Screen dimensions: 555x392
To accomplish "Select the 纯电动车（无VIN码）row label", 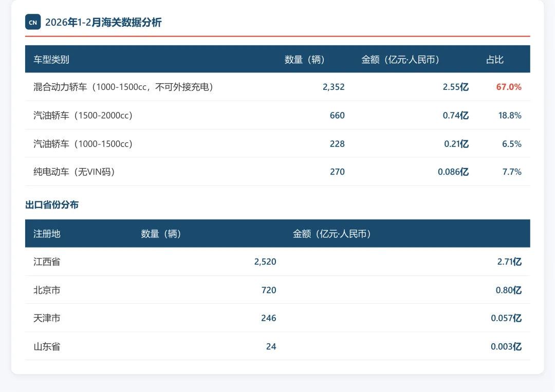I will [x=69, y=172].
